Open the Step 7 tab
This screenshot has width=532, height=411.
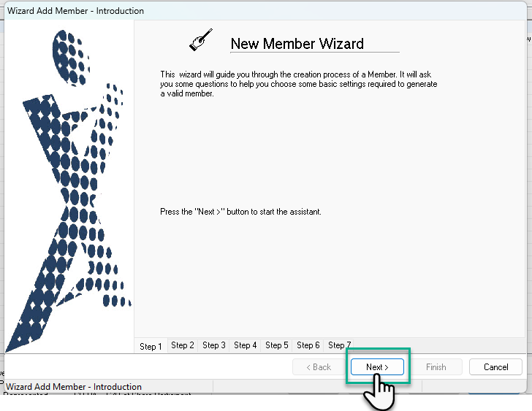coord(339,345)
